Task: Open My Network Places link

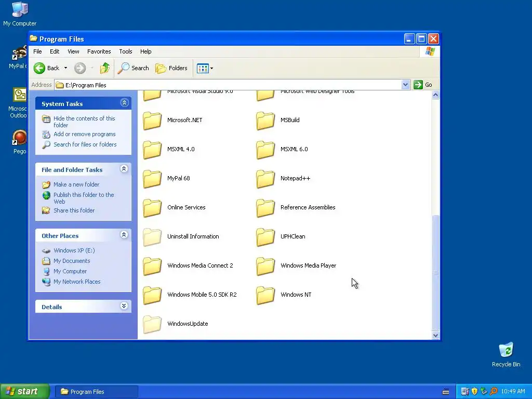Action: [77, 282]
